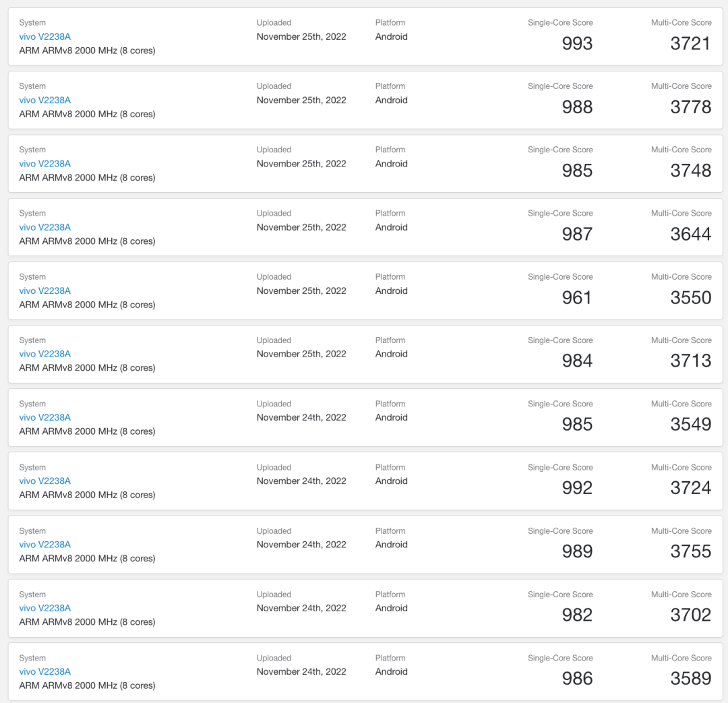Click the single-core score 993
The image size is (728, 703).
(x=577, y=44)
